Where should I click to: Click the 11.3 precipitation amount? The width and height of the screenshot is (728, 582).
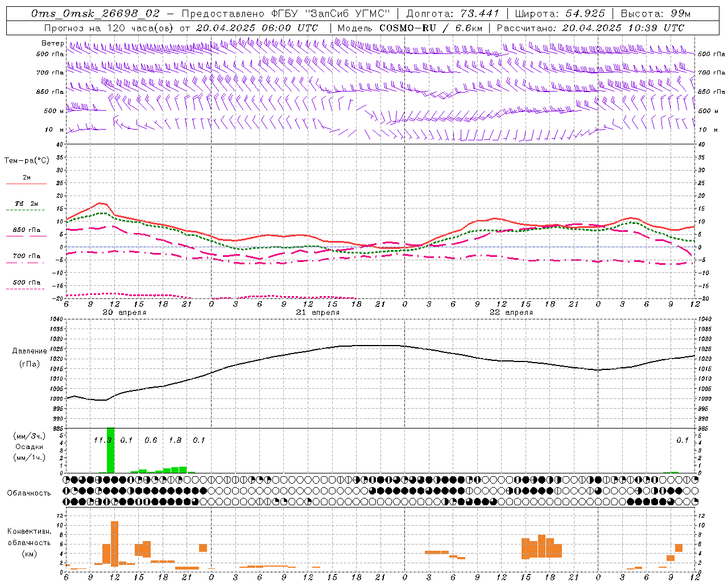click(102, 440)
